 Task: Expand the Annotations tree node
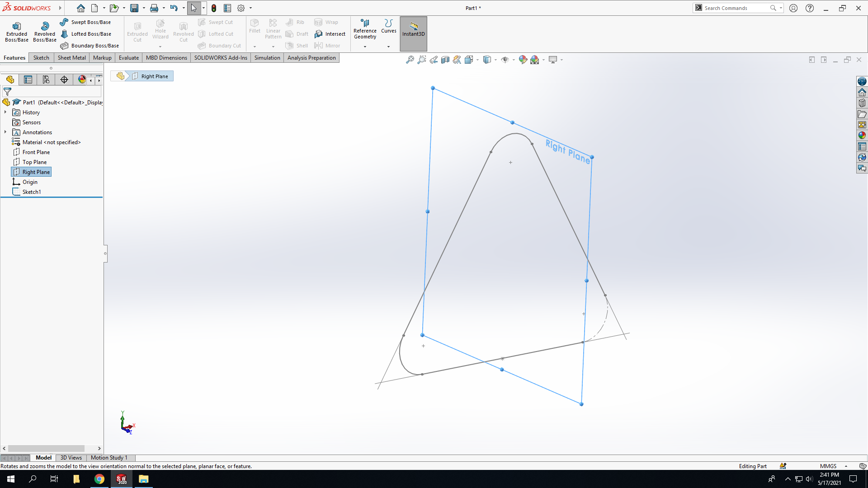(5, 132)
